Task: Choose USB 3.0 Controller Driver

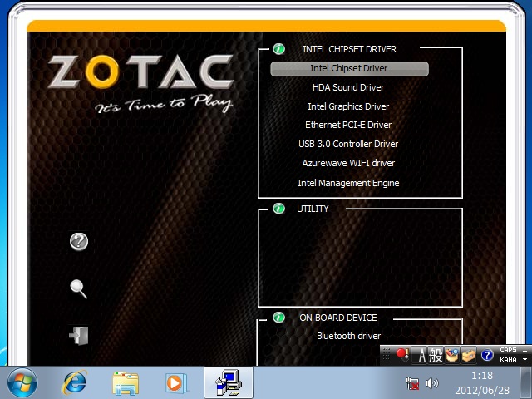Action: pos(348,144)
